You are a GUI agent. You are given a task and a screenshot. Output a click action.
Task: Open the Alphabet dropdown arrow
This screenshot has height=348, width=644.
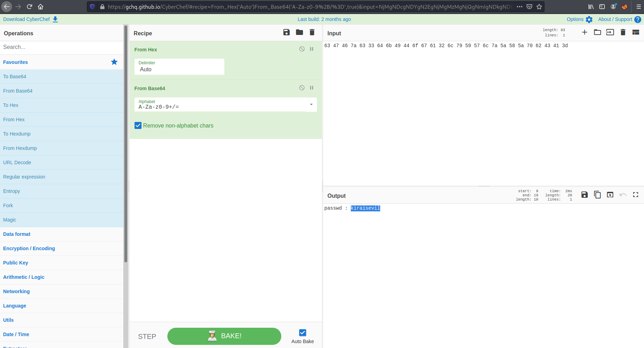point(311,104)
